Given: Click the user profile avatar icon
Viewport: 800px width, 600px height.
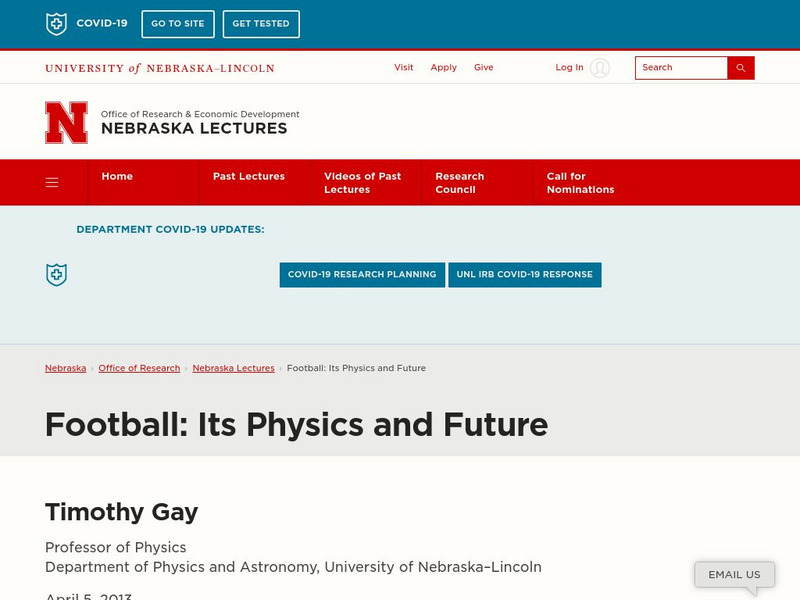Looking at the screenshot, I should [599, 68].
